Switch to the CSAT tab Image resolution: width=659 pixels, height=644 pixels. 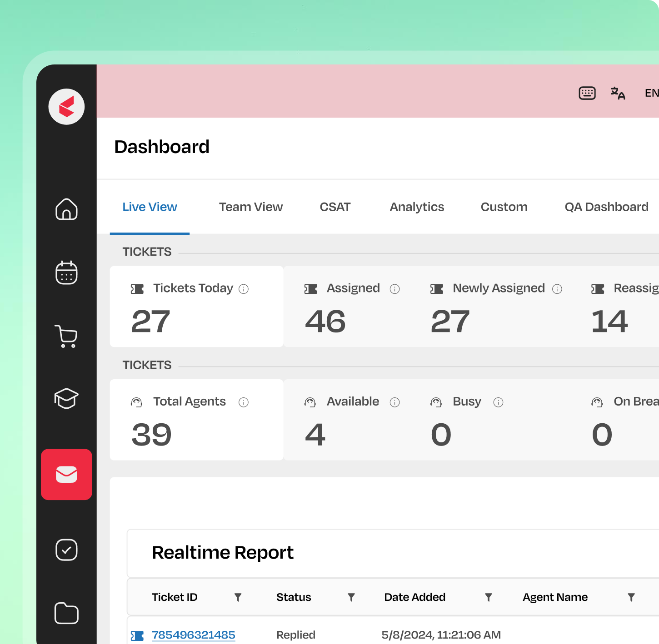click(x=335, y=207)
